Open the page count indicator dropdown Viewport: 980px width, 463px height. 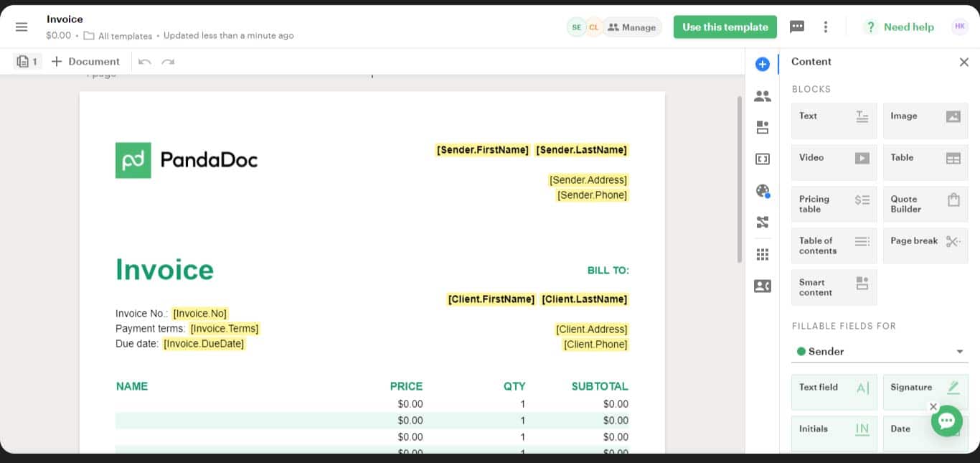pos(27,62)
